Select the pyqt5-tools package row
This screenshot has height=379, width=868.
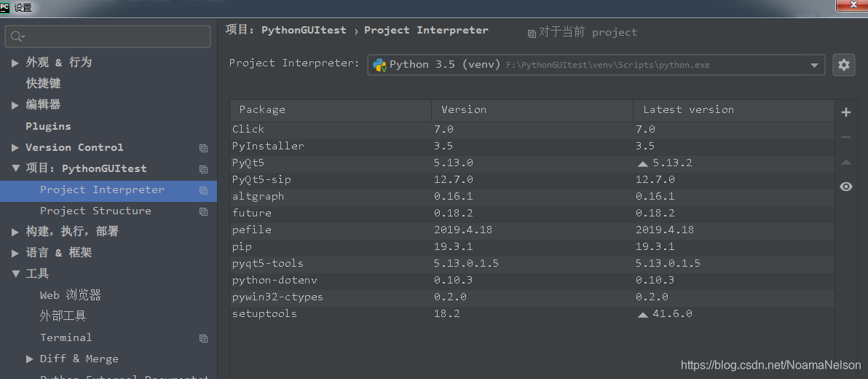tap(268, 263)
